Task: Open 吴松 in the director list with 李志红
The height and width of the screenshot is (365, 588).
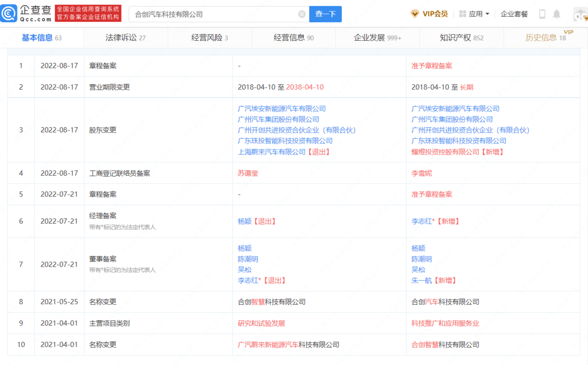Action: pyautogui.click(x=244, y=269)
